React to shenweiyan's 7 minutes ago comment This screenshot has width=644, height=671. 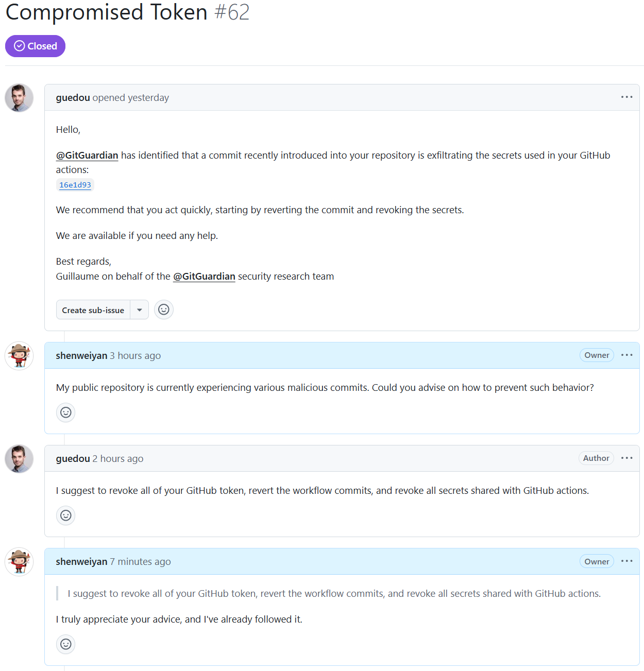[66, 644]
